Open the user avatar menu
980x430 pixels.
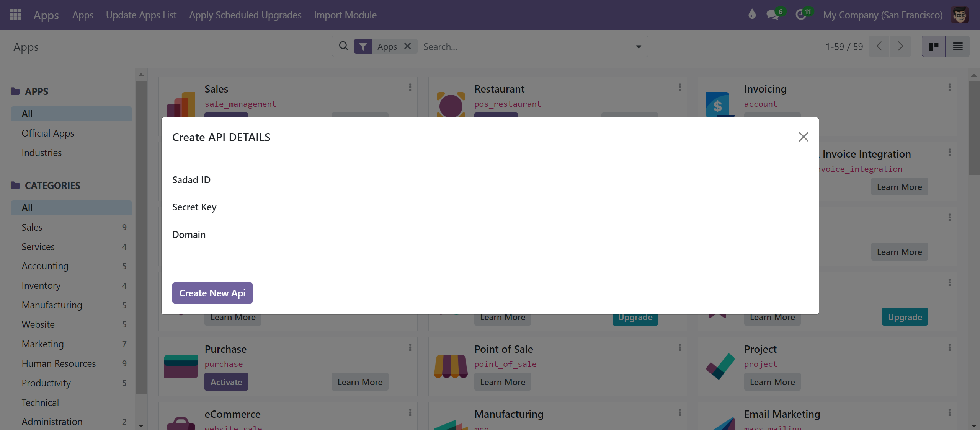coord(960,15)
